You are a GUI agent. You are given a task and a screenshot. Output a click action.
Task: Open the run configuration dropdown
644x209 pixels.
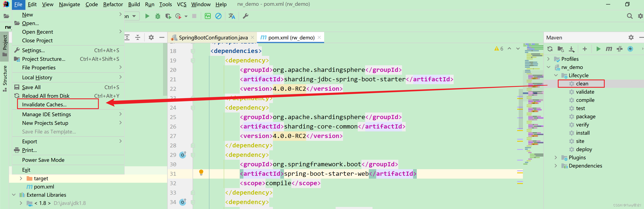pyautogui.click(x=132, y=16)
